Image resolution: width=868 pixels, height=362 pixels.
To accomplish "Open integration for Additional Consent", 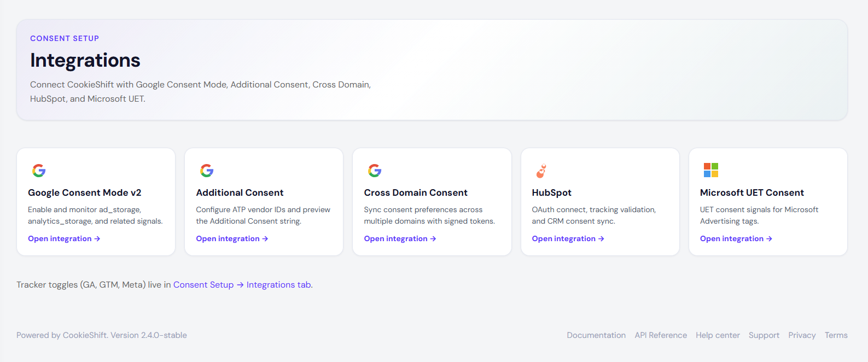I will [x=232, y=239].
